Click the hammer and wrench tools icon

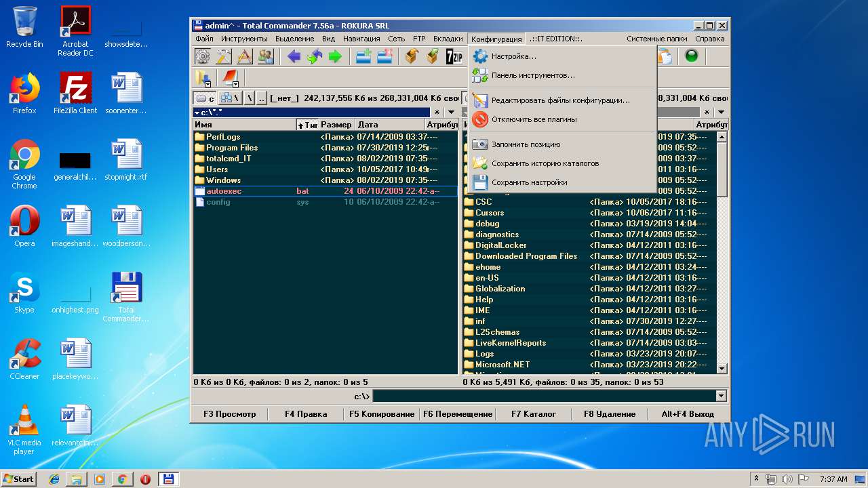[x=223, y=56]
